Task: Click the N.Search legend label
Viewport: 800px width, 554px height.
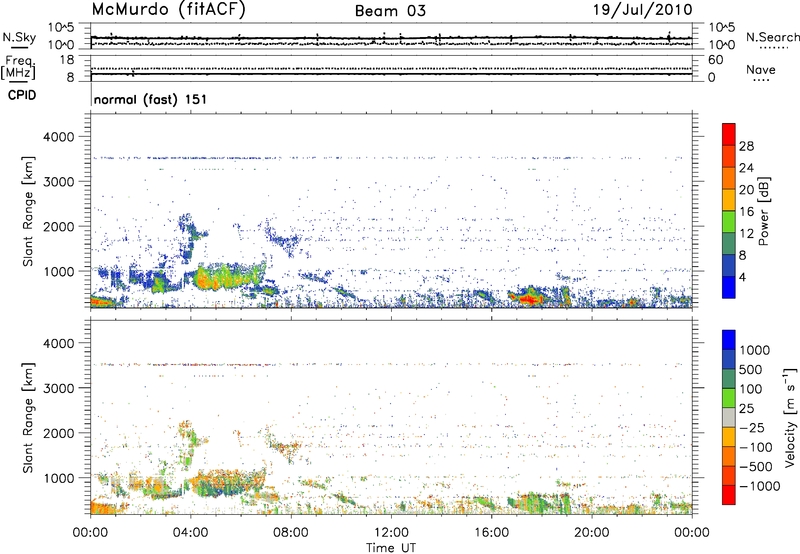Action: point(772,37)
